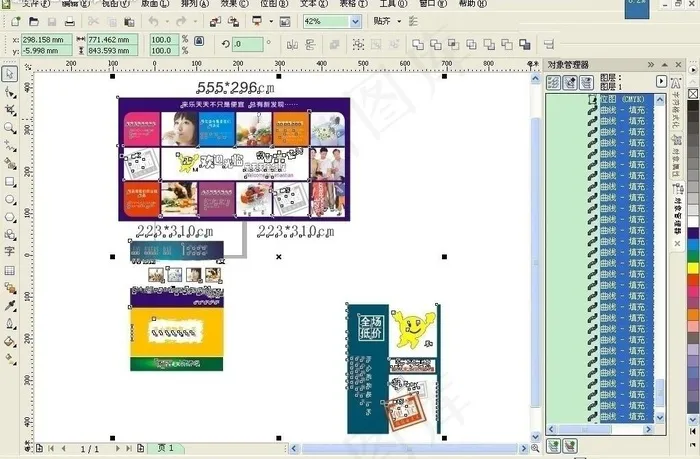Toggle show object properties in Object Manager

pyautogui.click(x=553, y=82)
